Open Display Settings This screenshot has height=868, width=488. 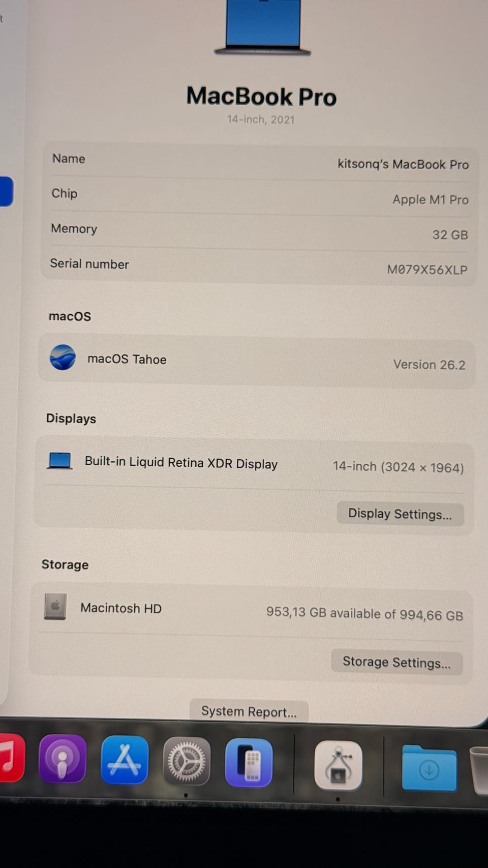(400, 514)
